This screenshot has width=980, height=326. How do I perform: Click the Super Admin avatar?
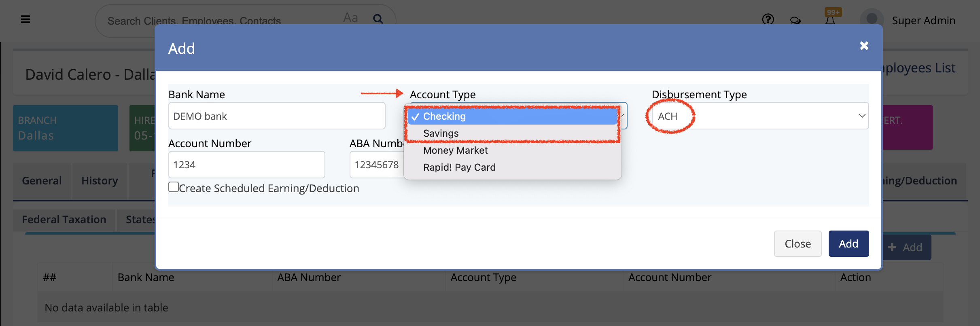tap(872, 19)
